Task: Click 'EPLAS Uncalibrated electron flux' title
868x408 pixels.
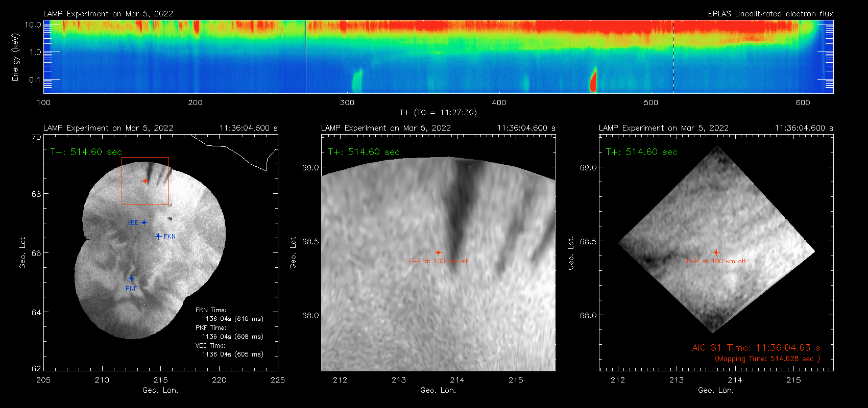Action: pyautogui.click(x=770, y=14)
